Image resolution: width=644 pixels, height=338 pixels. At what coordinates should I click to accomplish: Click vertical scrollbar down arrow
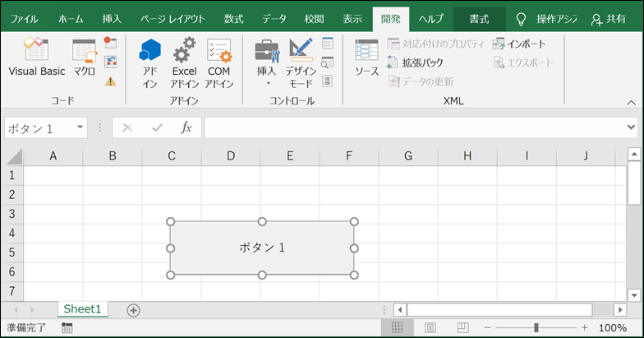(x=634, y=294)
